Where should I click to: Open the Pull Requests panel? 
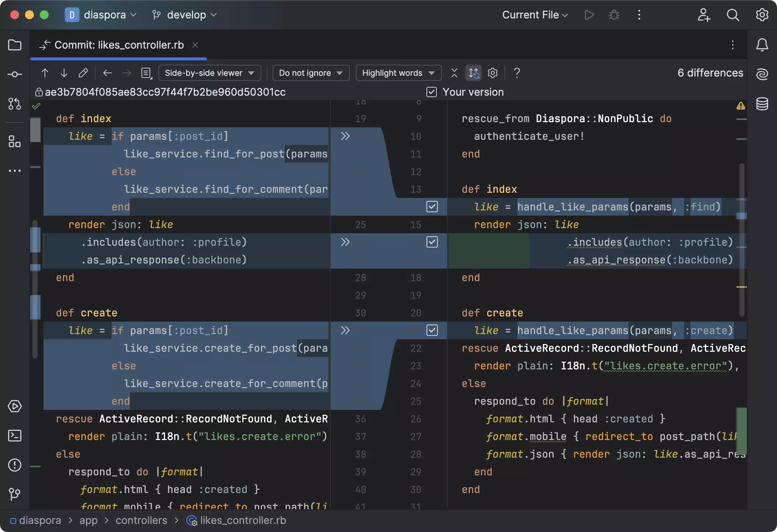15,104
